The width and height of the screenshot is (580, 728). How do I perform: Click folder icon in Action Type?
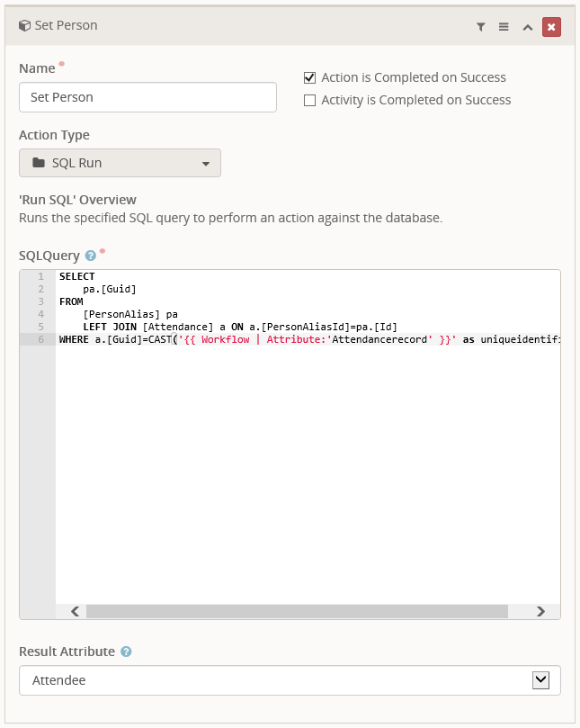pos(39,163)
